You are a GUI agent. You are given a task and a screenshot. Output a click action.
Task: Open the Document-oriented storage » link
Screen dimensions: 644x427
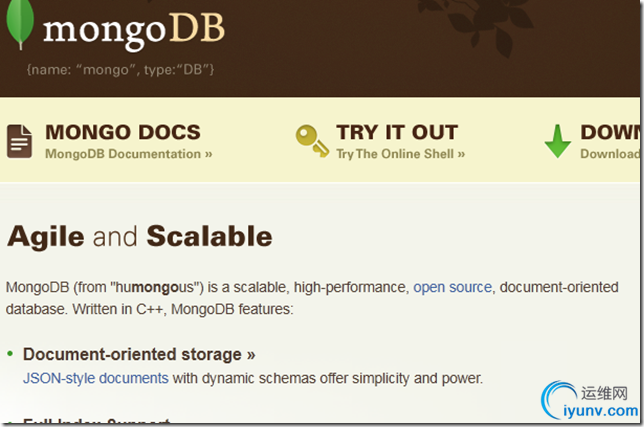pos(139,354)
